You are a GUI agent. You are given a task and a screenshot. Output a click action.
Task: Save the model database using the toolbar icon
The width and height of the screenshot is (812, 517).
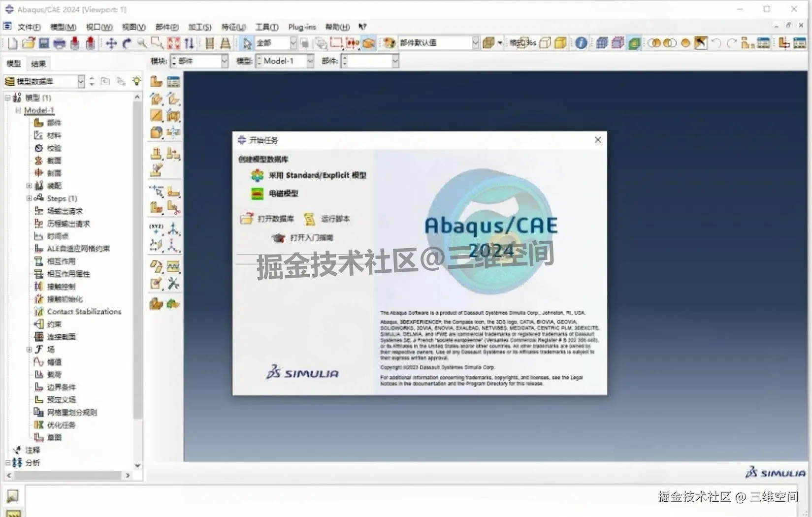[44, 43]
